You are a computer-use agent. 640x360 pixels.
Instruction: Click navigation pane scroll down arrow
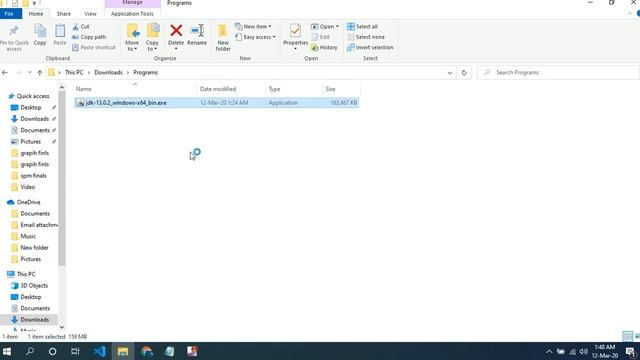[62, 327]
